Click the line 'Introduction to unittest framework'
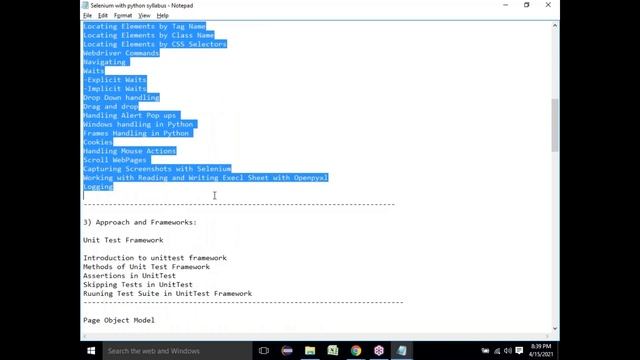 coord(155,258)
